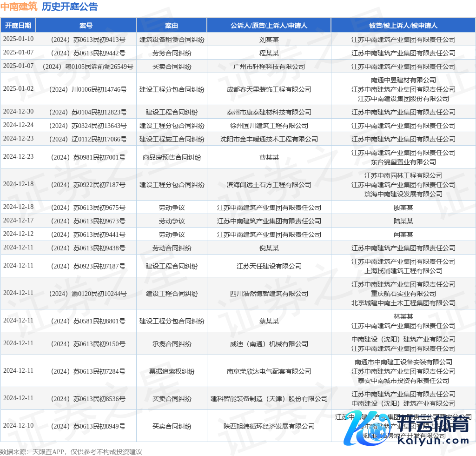476x456 pixels.
Task: Select the 商品房预售合同纠纷 cell
Action: [172, 157]
